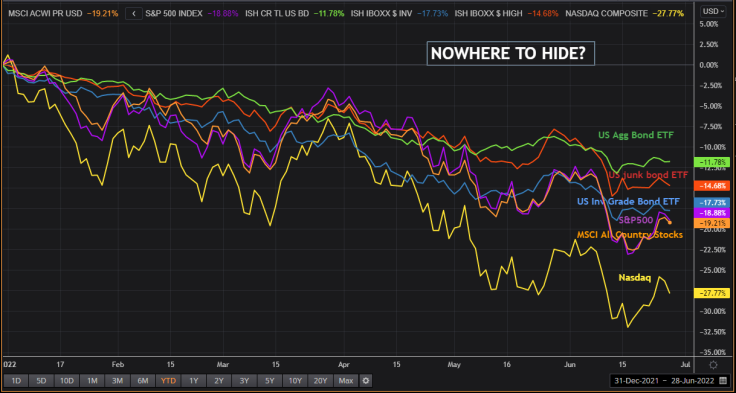Click the -35.00% y-axis label
Screen dimensions: 736x393
tap(712, 352)
